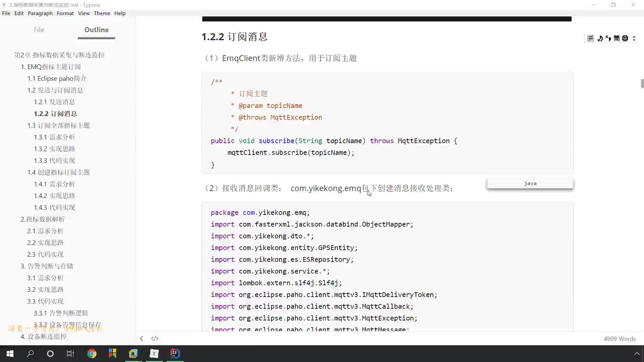Toggle IME simplified Chinese 简 icon
Screen dimensions: 644x362
(616, 38)
